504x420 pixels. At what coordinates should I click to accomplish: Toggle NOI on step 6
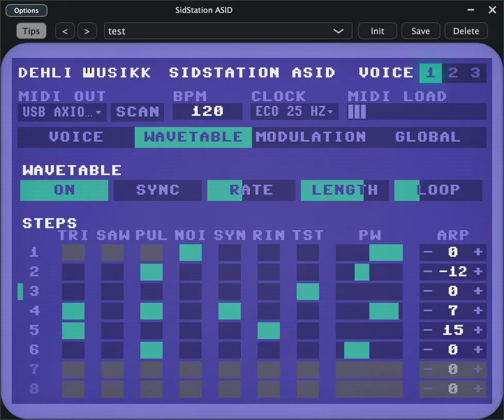[x=191, y=350]
